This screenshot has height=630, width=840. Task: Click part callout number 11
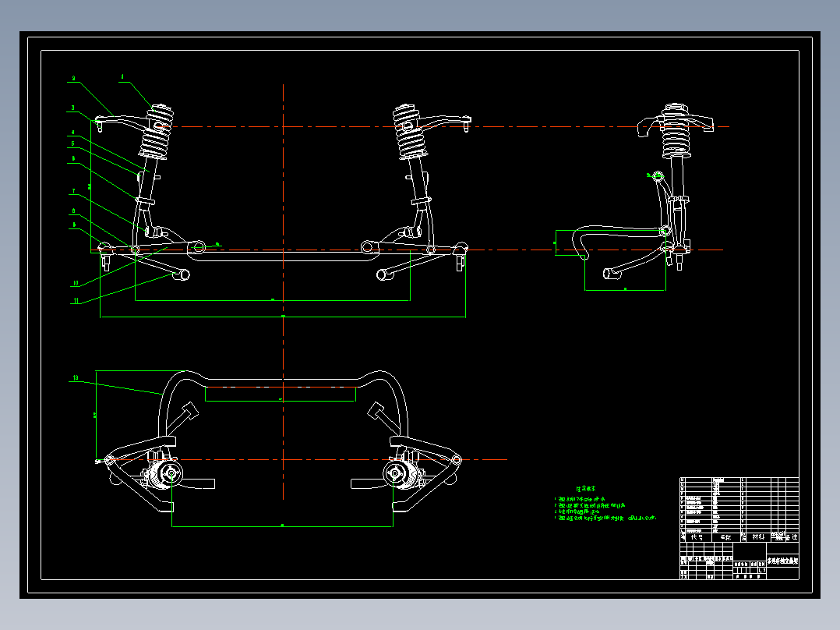(76, 301)
